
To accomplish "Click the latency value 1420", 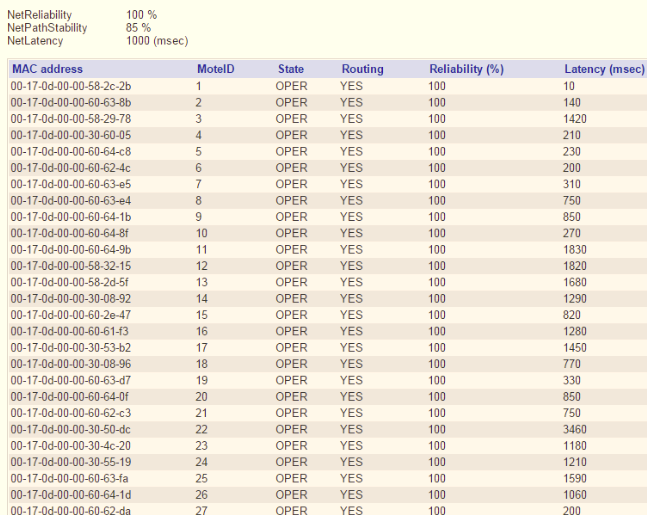I will pos(576,119).
